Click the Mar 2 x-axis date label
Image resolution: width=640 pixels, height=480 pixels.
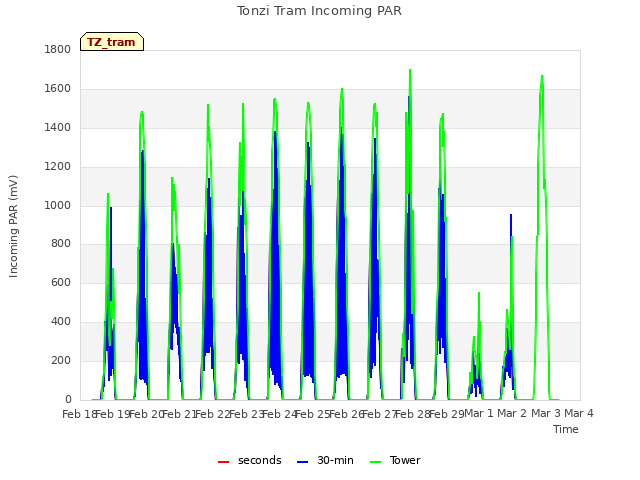(x=512, y=413)
